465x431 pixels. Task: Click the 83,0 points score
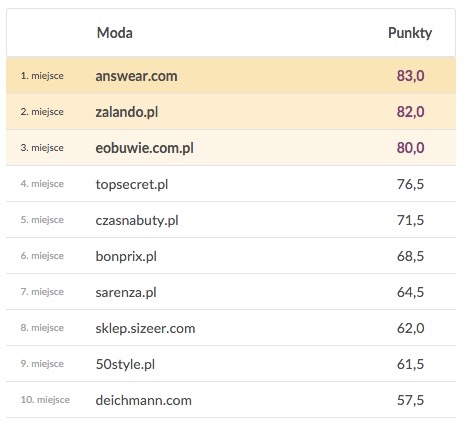click(410, 76)
